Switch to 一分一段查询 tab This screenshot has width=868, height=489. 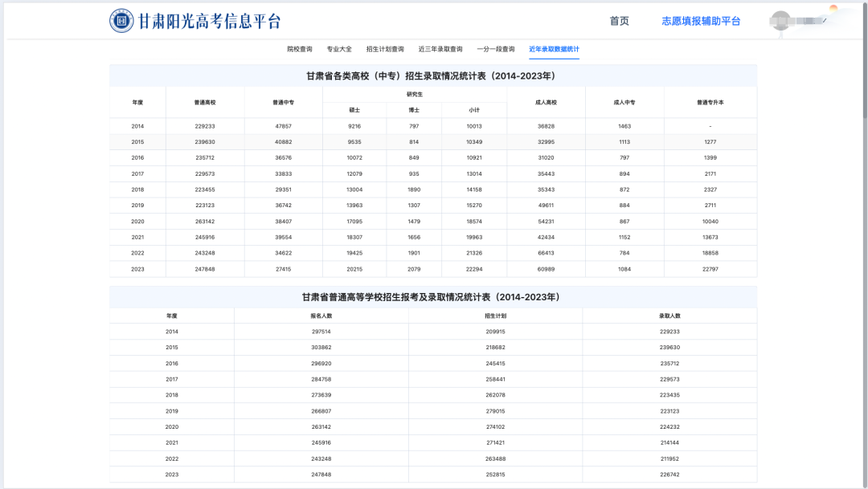click(495, 49)
